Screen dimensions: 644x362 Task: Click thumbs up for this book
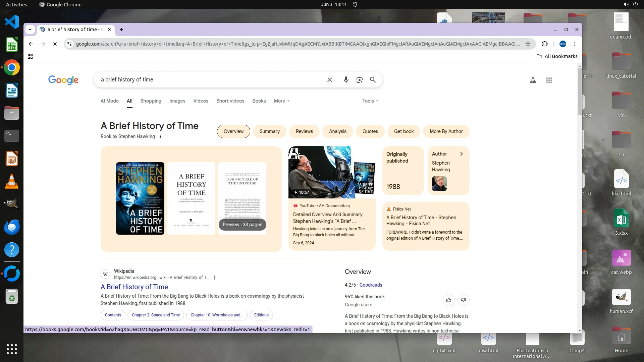pyautogui.click(x=448, y=300)
